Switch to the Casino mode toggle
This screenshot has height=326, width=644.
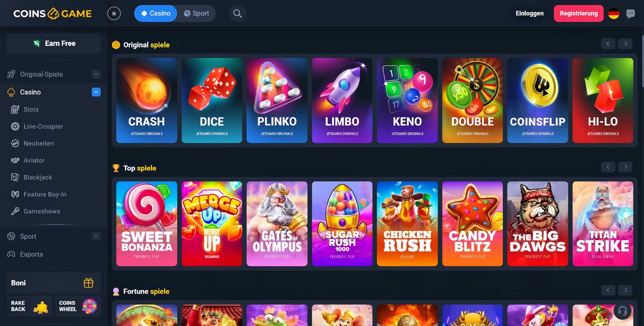coord(156,13)
